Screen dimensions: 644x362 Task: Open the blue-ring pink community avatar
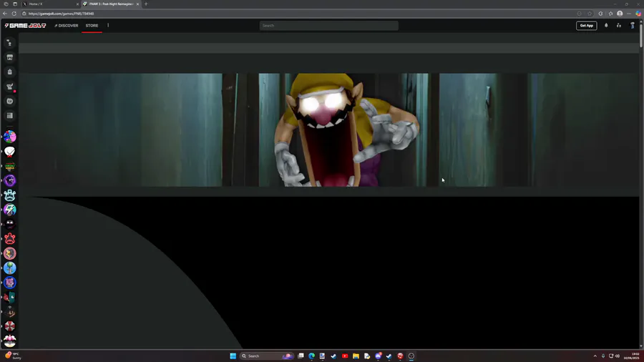click(10, 283)
